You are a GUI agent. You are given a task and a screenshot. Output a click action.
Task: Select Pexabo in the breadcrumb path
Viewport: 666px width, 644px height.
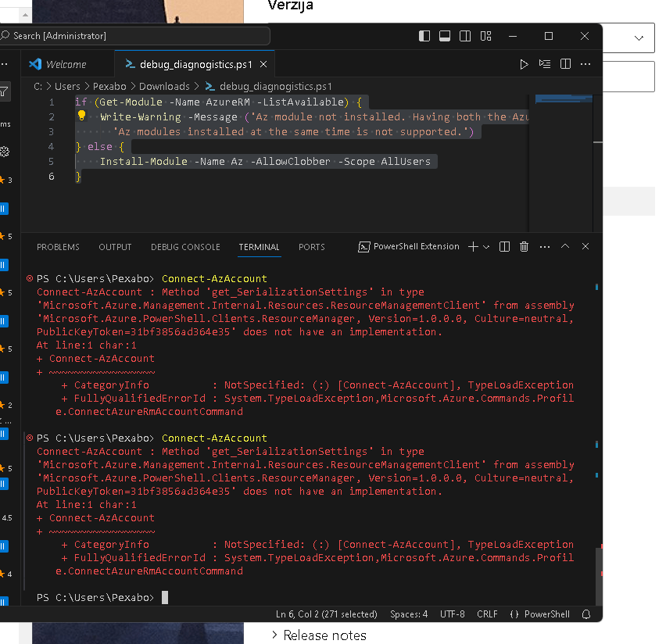click(109, 86)
